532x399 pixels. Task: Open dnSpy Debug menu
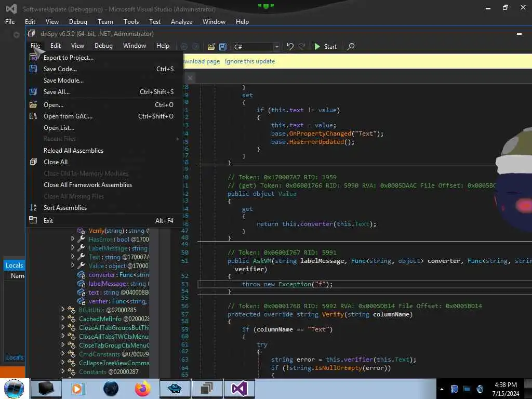pos(103,46)
